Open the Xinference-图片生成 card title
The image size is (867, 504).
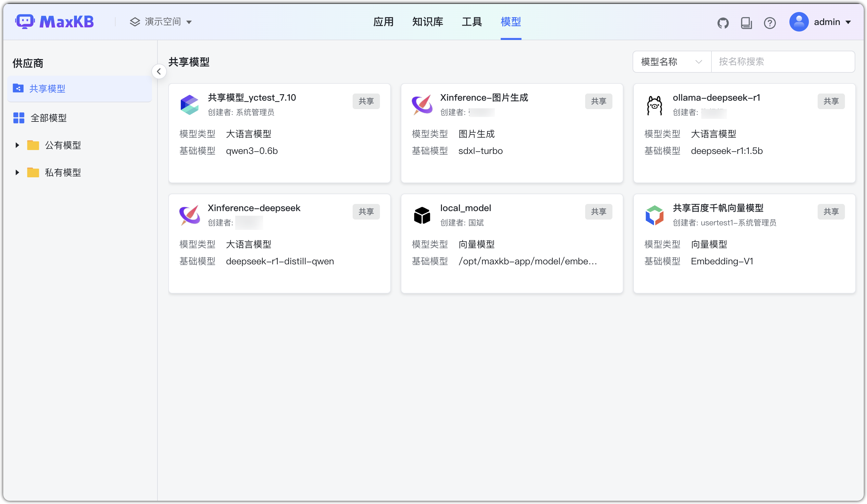click(484, 98)
